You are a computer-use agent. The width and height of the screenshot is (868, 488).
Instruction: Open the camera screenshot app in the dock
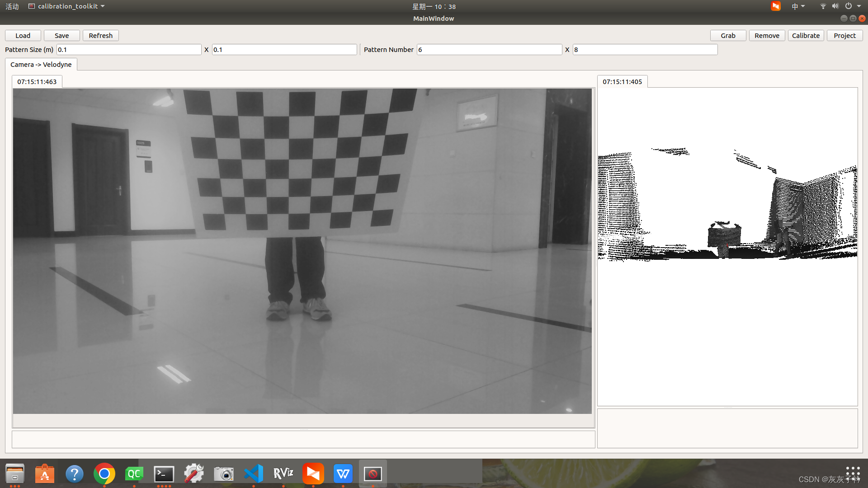pyautogui.click(x=224, y=474)
